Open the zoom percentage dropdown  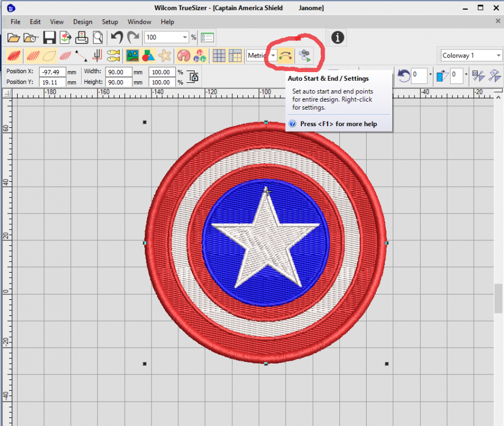point(185,37)
